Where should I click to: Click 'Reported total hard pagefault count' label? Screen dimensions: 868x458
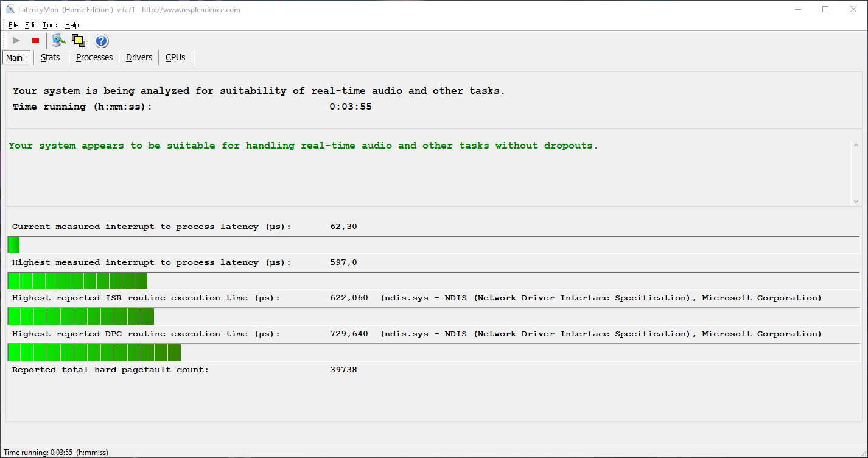point(110,370)
